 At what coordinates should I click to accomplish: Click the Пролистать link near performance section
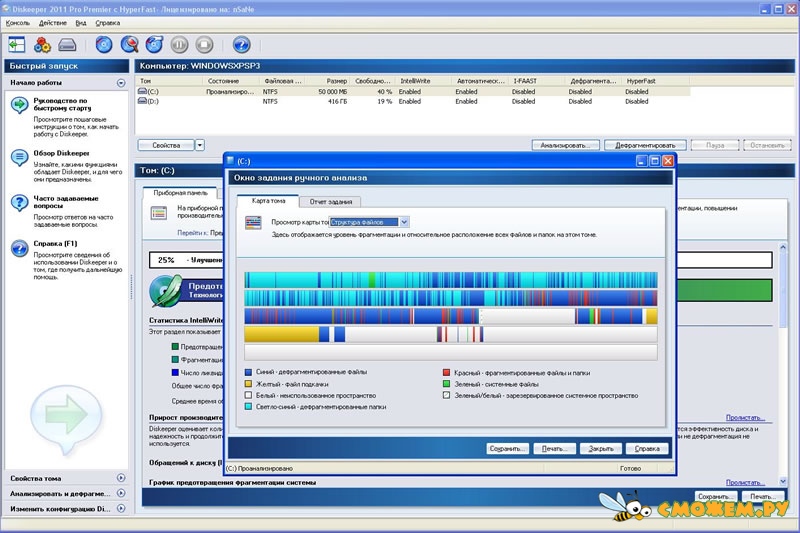coord(745,417)
